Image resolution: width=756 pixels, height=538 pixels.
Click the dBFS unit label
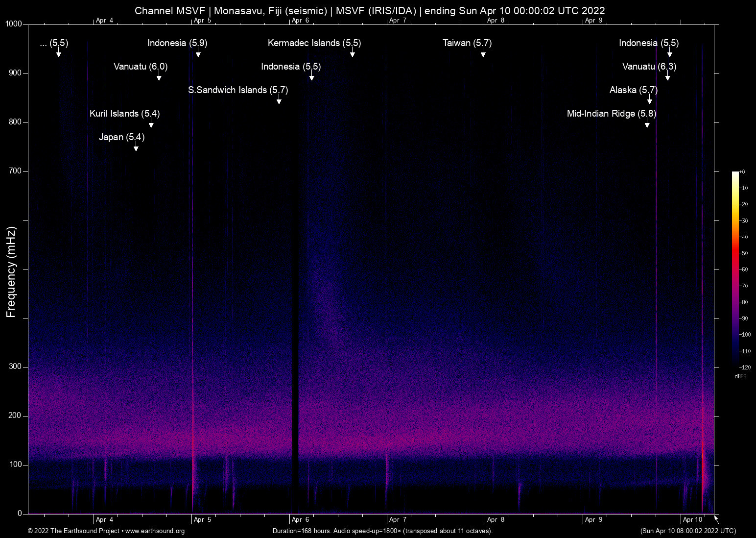pos(740,376)
